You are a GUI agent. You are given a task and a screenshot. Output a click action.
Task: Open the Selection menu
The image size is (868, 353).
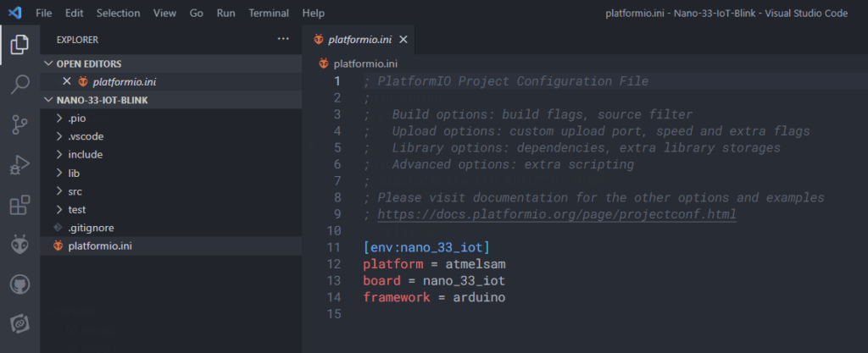point(119,13)
